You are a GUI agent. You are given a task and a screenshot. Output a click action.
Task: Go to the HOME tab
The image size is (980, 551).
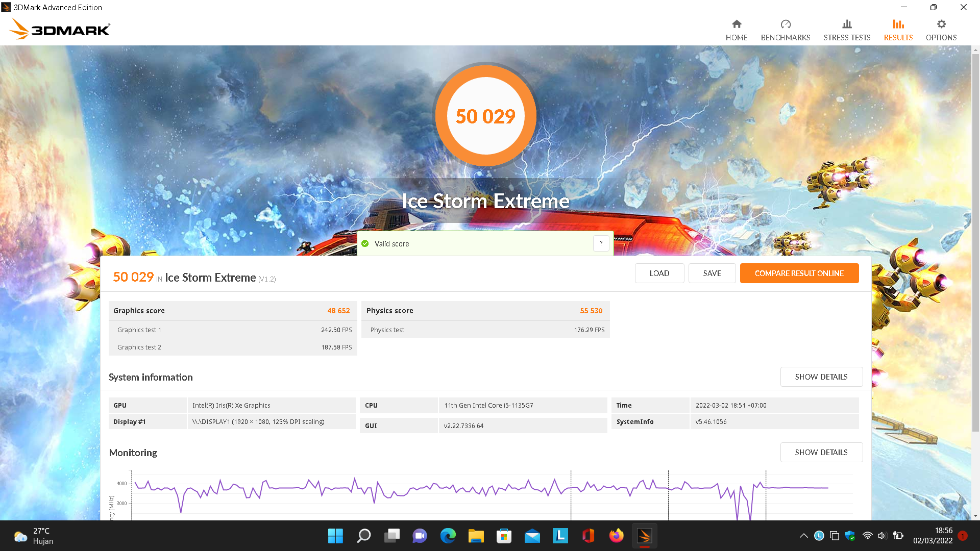(737, 30)
